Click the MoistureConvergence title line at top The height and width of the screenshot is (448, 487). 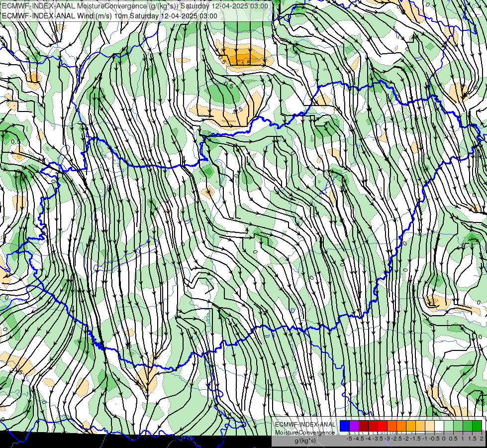135,6
